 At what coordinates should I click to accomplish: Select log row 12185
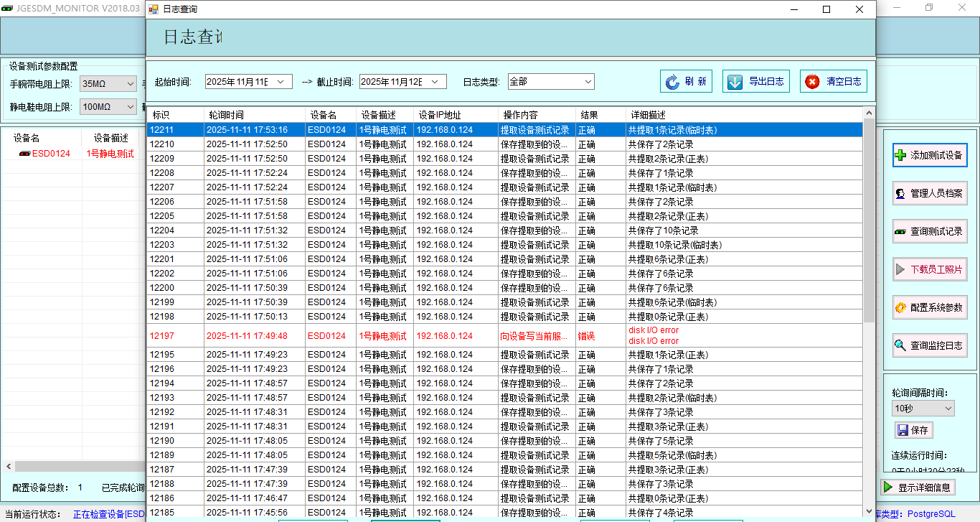coord(504,513)
